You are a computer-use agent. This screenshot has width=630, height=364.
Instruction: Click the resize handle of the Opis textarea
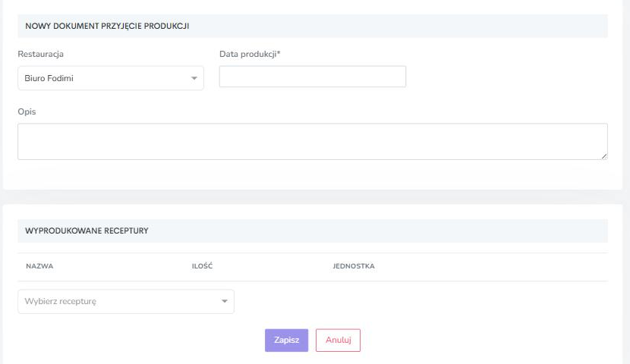point(604,156)
